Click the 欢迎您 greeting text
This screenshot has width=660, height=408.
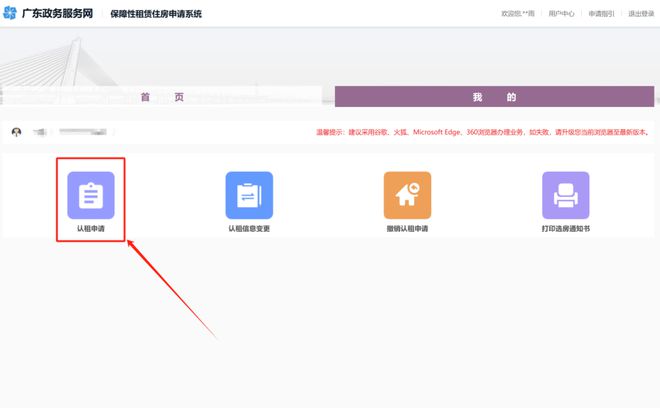click(x=518, y=13)
